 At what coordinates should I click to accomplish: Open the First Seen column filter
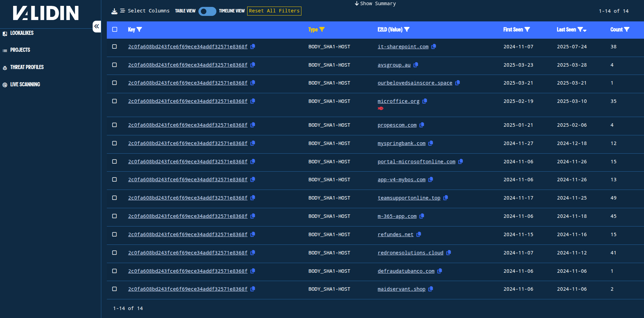tap(527, 30)
